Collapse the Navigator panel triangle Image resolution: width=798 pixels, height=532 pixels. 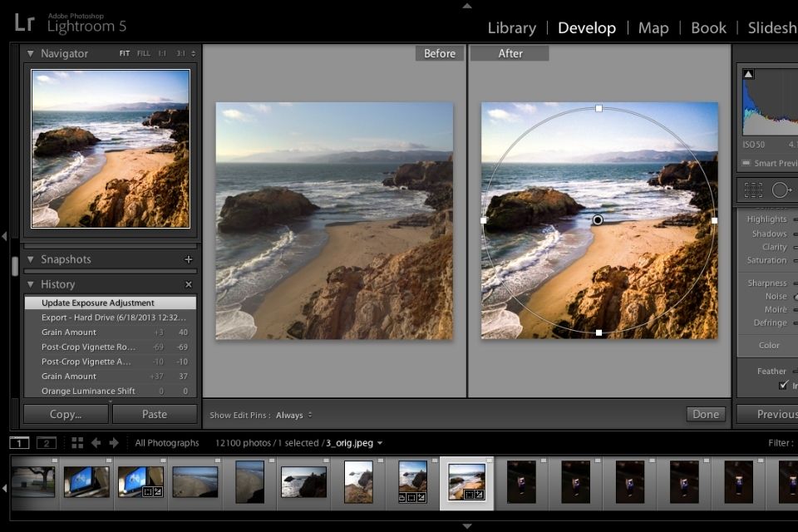[x=31, y=53]
